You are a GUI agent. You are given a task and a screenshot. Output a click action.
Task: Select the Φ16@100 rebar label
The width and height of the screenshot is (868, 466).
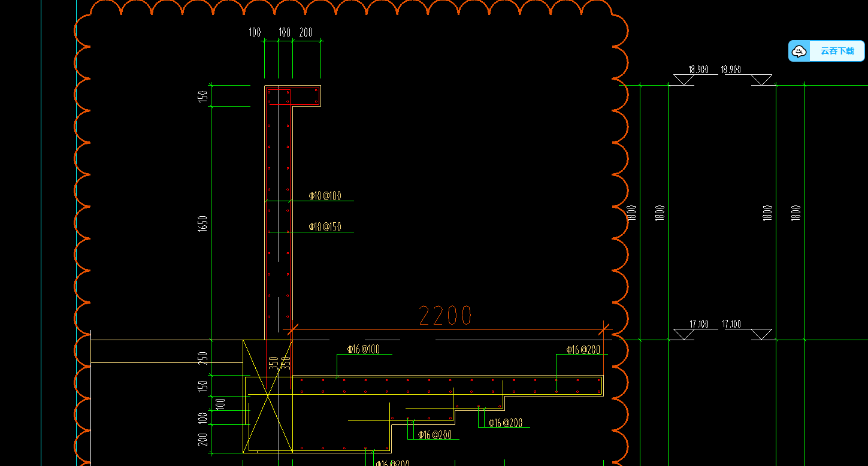(364, 349)
